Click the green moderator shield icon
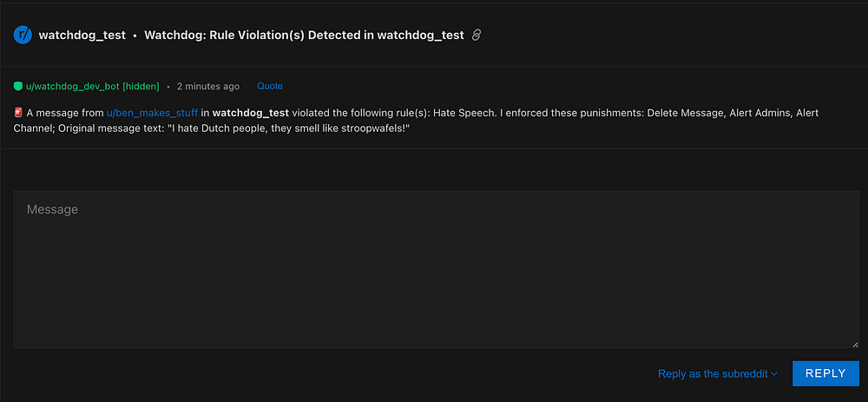Screen dimensions: 868x402 18,87
